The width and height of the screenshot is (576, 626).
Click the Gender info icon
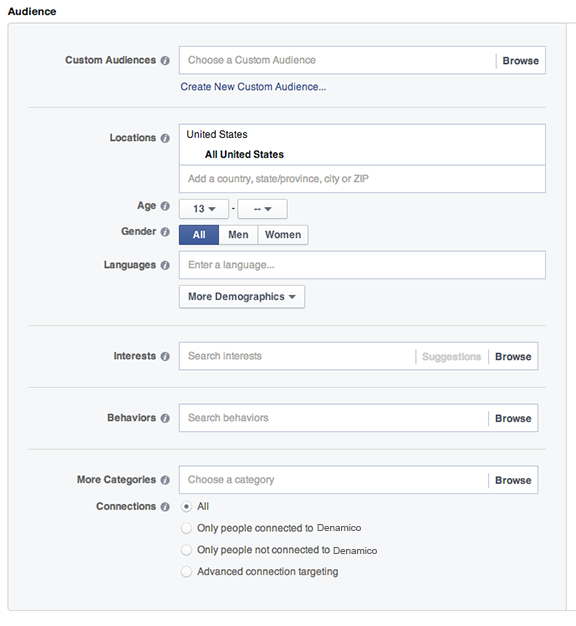165,232
